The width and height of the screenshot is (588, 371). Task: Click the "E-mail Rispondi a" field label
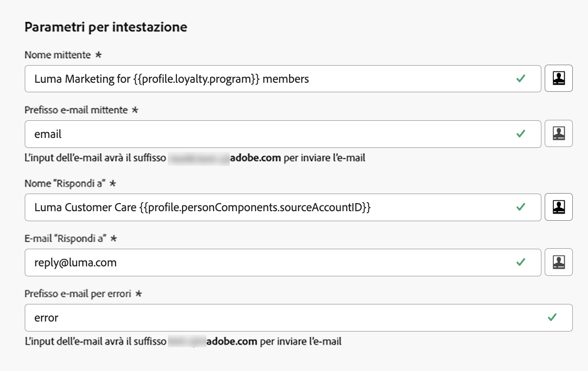64,239
